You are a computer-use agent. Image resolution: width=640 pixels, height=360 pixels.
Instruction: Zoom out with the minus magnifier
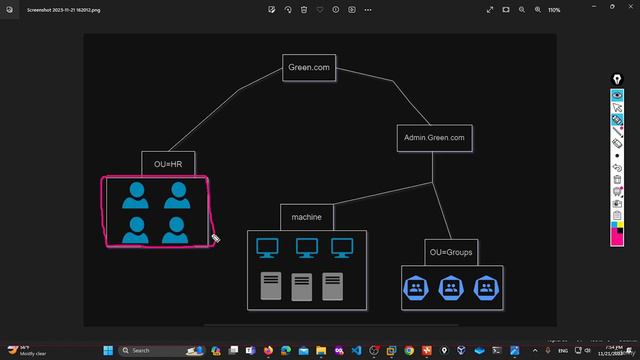click(x=522, y=10)
